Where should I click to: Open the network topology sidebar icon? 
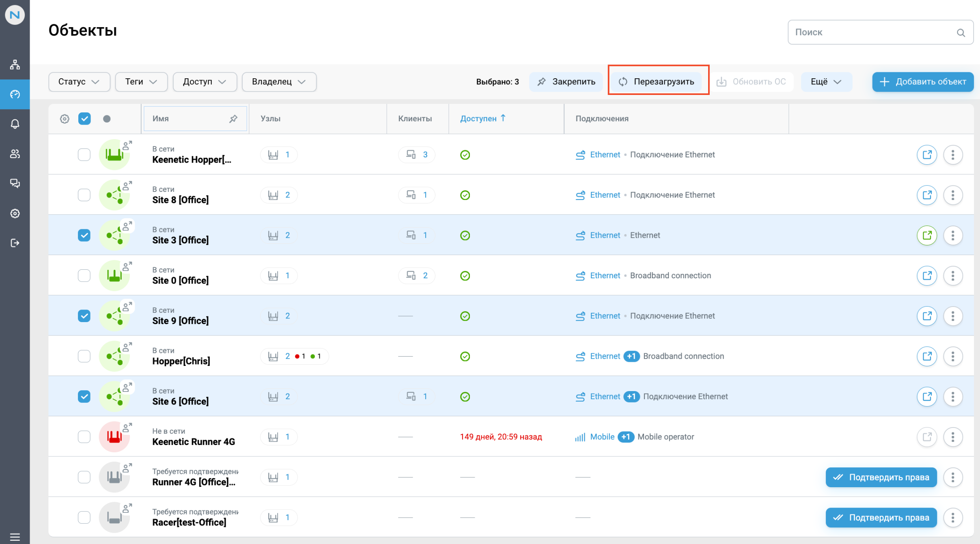click(x=15, y=65)
